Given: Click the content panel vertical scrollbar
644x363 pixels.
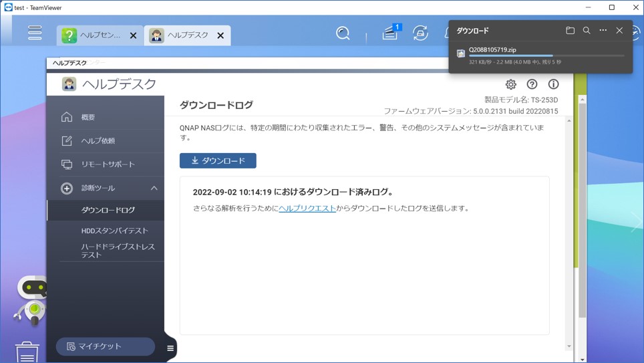Looking at the screenshot, I should click(x=569, y=227).
